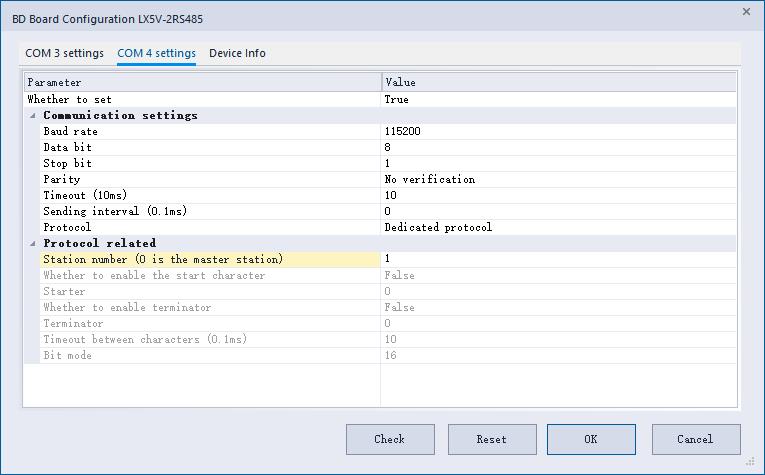Select the COM 4 settings tab
This screenshot has width=765, height=475.
tap(156, 53)
